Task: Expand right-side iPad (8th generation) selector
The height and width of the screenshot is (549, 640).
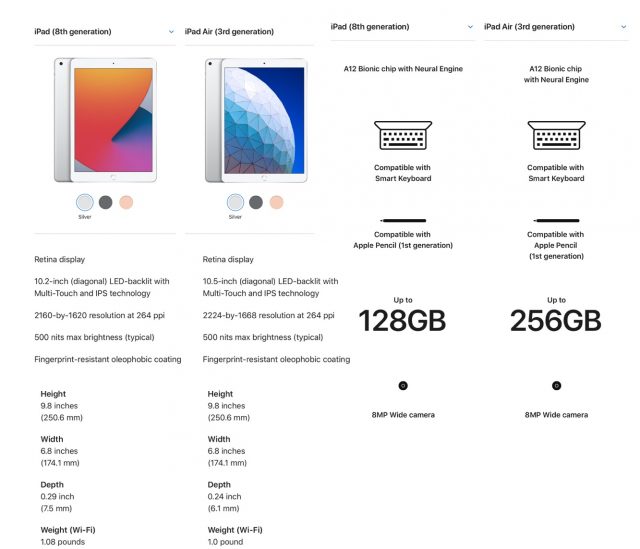Action: pyautogui.click(x=470, y=27)
